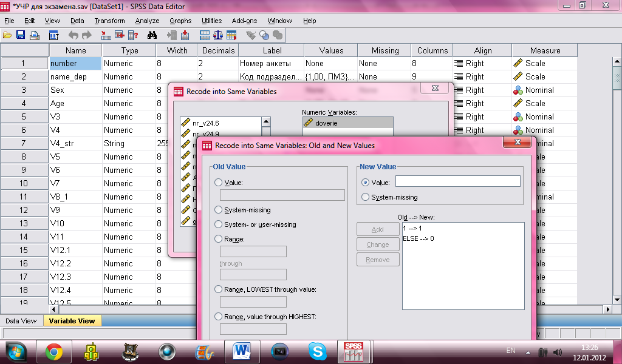
Task: Select New Value System-missing radio button
Action: tap(365, 197)
